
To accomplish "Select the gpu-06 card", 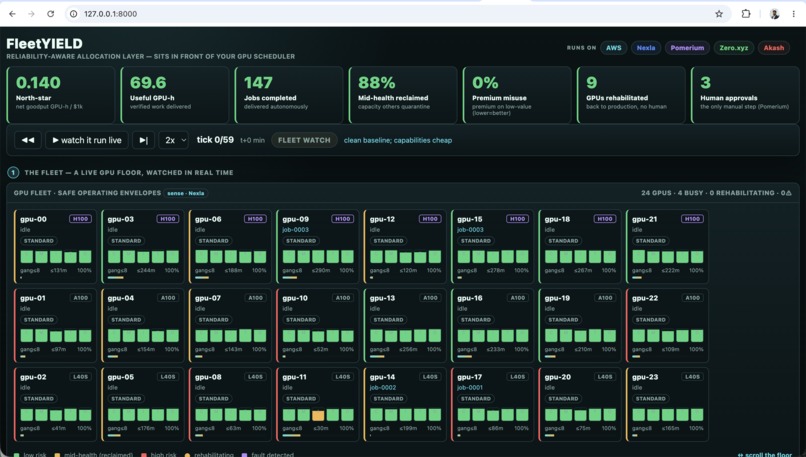I will (230, 246).
